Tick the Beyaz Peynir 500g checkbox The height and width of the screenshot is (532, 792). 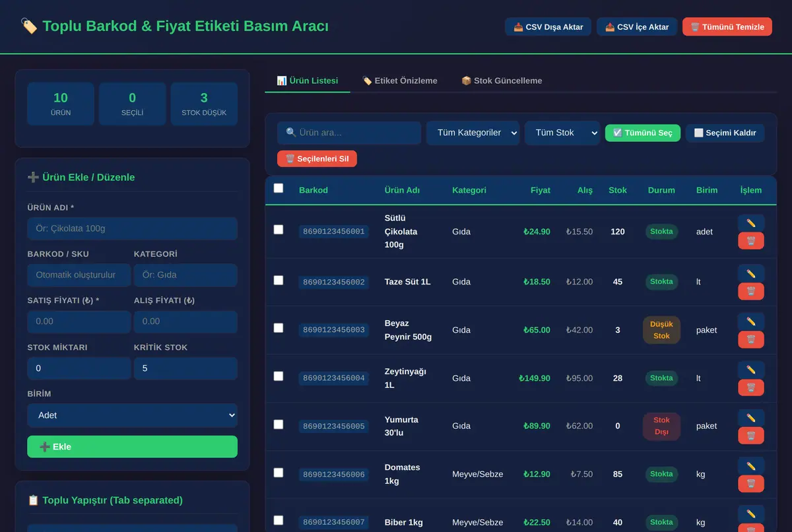[279, 328]
